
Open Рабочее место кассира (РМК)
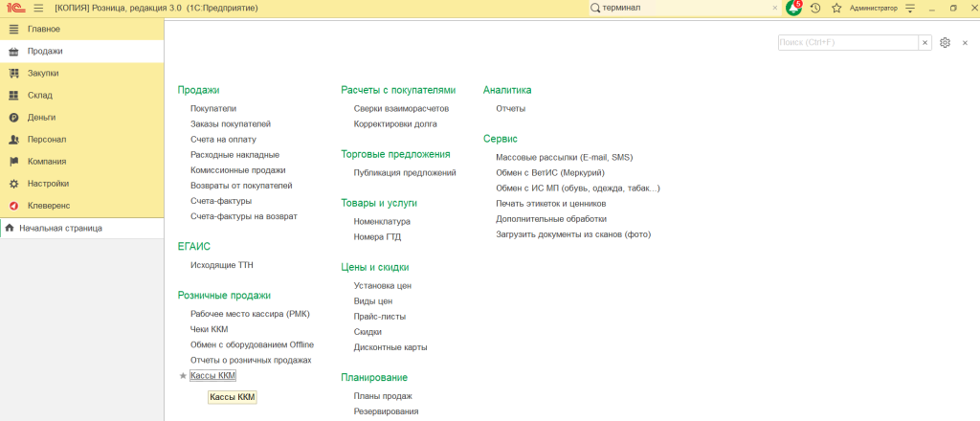point(250,314)
